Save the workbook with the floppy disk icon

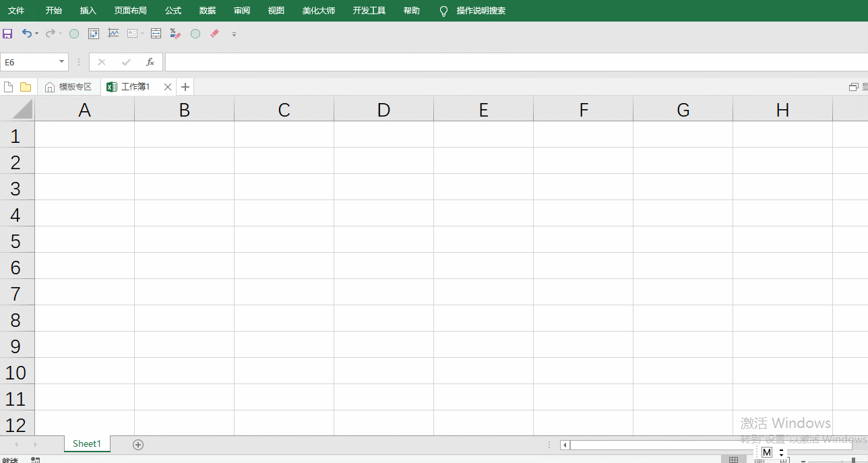pyautogui.click(x=7, y=34)
